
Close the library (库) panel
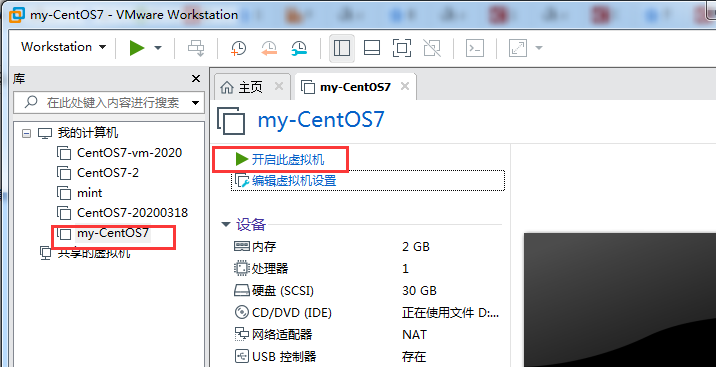(196, 79)
